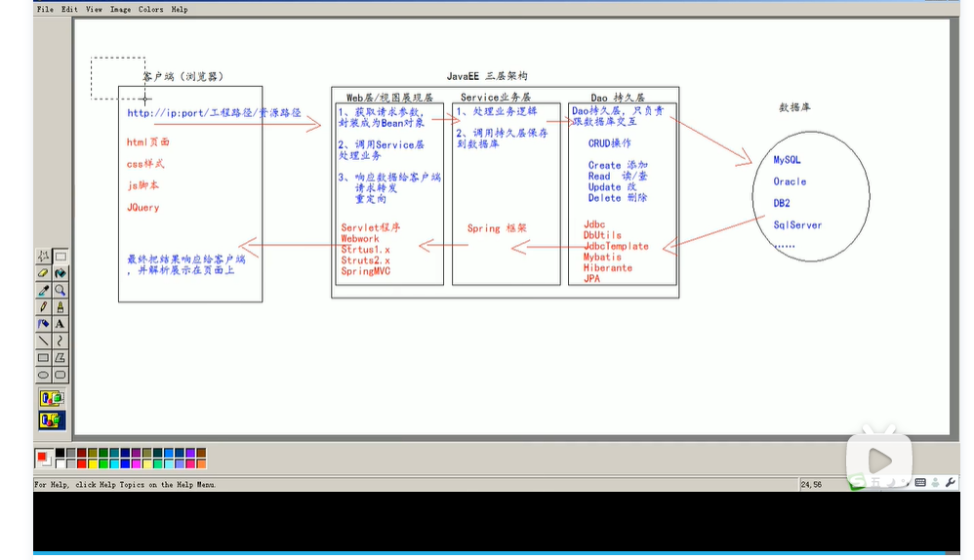The height and width of the screenshot is (560, 974).
Task: Expand the Colors menu
Action: [x=151, y=10]
